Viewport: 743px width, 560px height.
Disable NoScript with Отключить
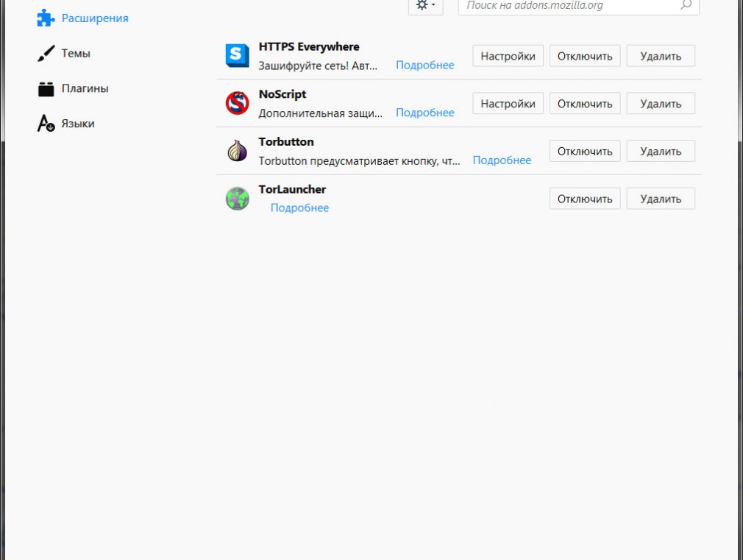pyautogui.click(x=585, y=103)
